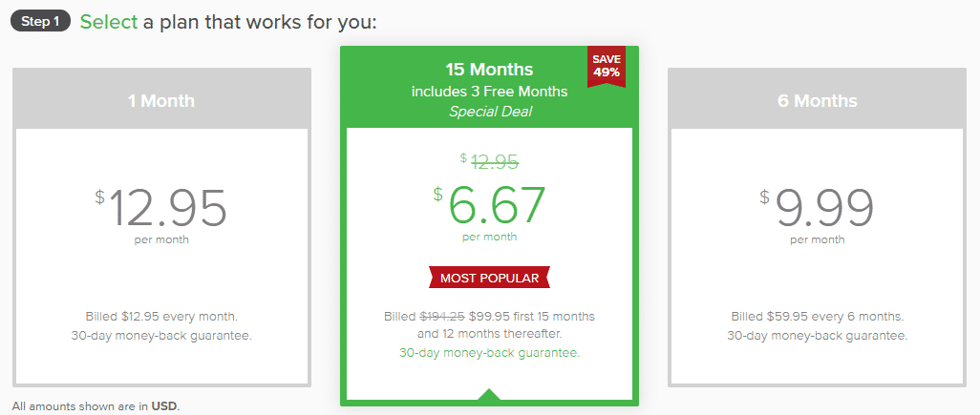Click the 'Special Deal' label
The width and height of the screenshot is (980, 415).
pos(489,112)
